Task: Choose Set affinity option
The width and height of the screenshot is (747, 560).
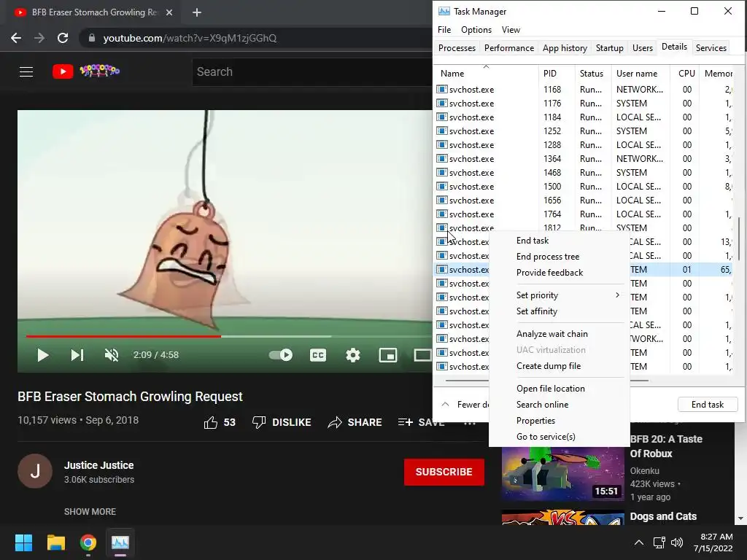Action: (x=560, y=311)
